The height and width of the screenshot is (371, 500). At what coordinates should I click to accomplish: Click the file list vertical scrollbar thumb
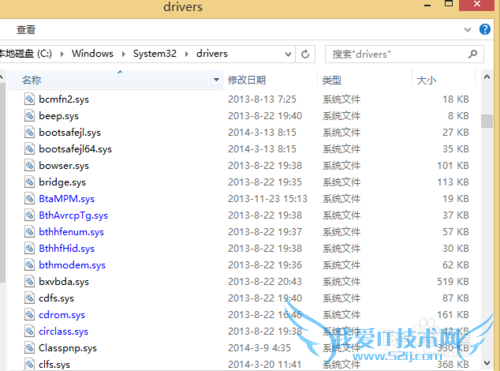(x=487, y=121)
